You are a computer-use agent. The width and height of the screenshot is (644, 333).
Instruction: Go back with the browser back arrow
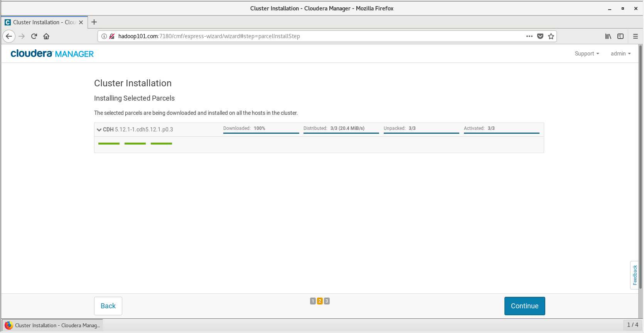9,36
